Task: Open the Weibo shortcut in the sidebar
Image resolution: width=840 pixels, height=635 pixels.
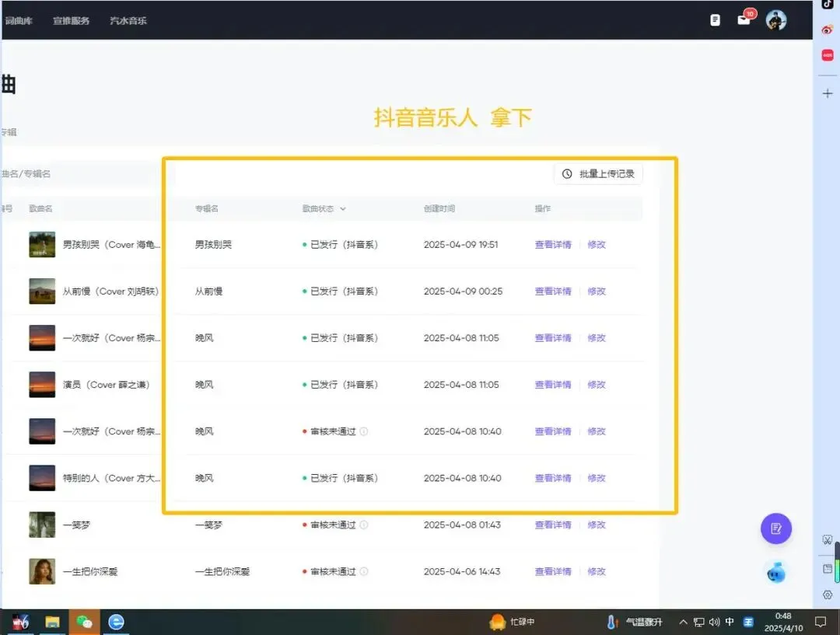Action: (828, 30)
